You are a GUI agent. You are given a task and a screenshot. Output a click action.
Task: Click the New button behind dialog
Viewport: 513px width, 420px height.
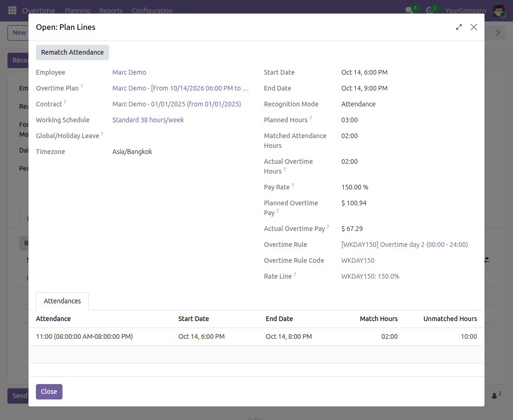click(18, 33)
